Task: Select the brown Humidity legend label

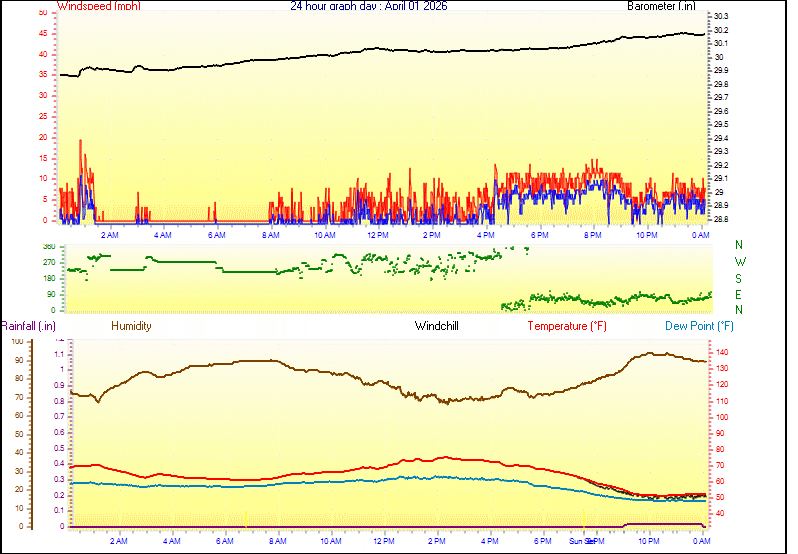Action: coord(131,326)
